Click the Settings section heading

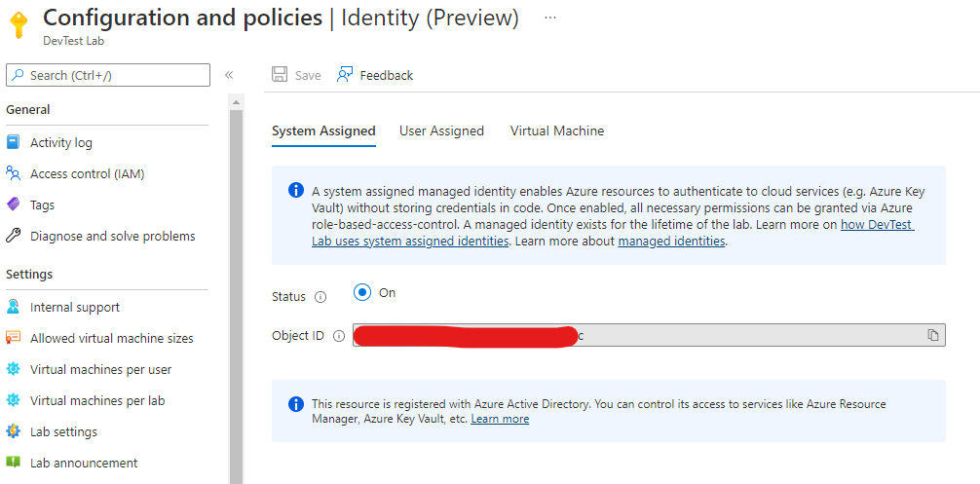pos(29,275)
